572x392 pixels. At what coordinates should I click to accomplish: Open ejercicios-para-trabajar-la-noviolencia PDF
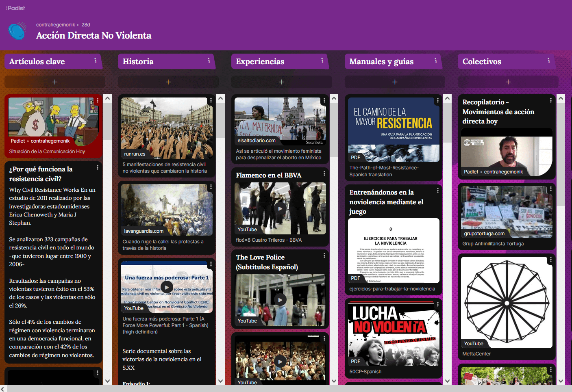tap(392, 289)
